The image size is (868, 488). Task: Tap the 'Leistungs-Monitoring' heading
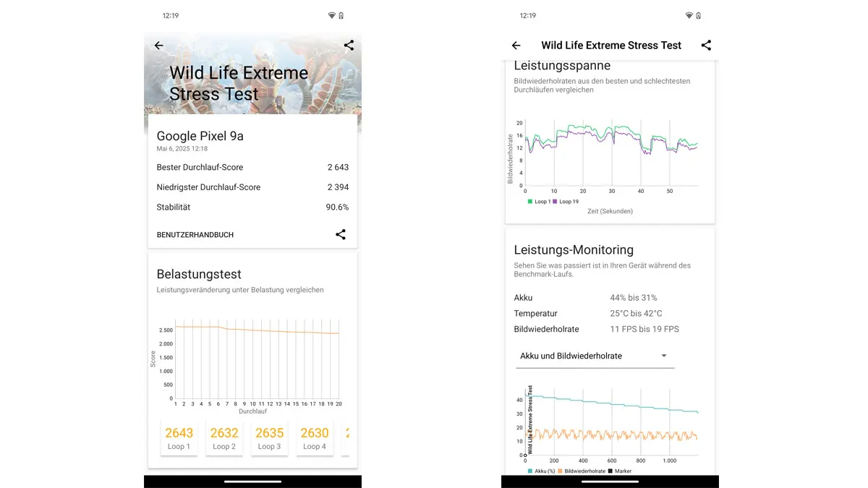(x=574, y=250)
